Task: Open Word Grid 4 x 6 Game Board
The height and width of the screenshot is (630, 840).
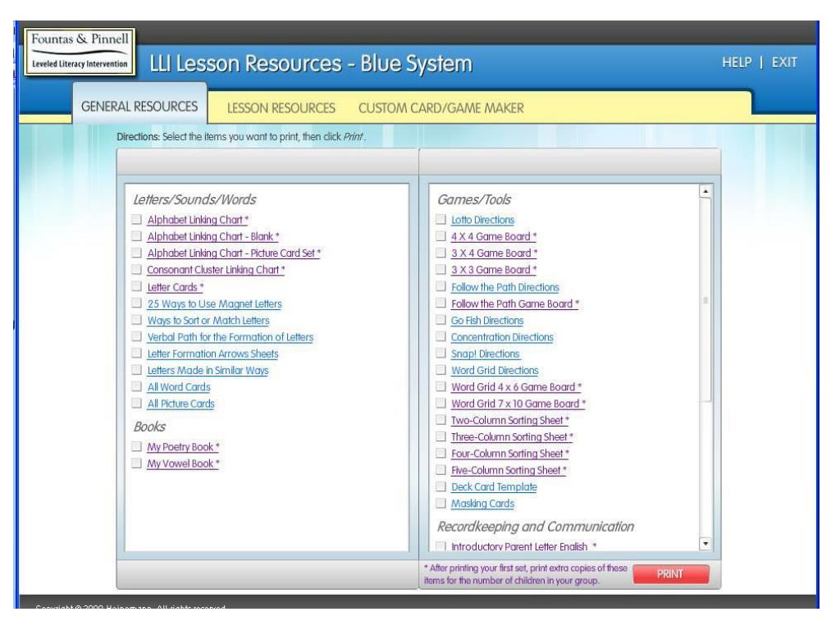Action: tap(517, 387)
